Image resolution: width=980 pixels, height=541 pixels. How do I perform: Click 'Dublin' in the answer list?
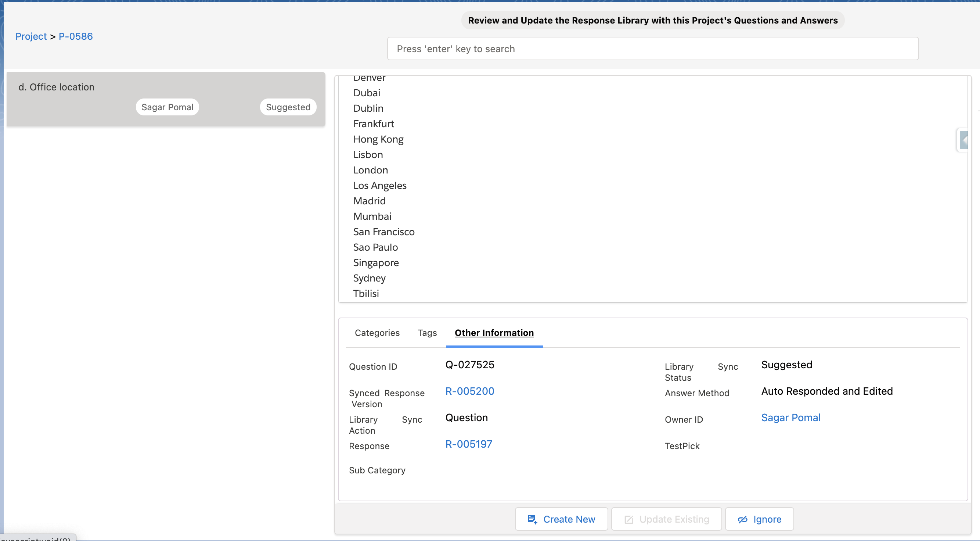(x=368, y=108)
